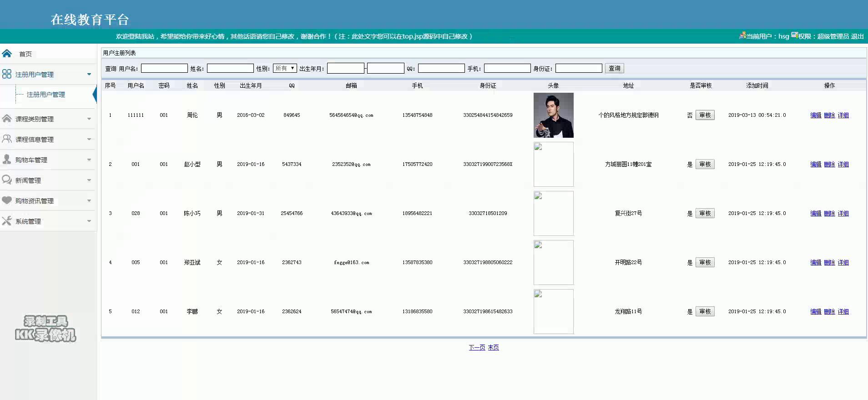The image size is (868, 400).
Task: Click the course info management person icon
Action: 7,139
